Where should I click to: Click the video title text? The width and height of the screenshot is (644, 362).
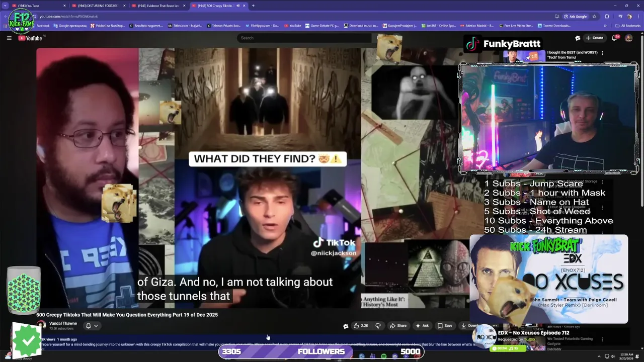127,315
